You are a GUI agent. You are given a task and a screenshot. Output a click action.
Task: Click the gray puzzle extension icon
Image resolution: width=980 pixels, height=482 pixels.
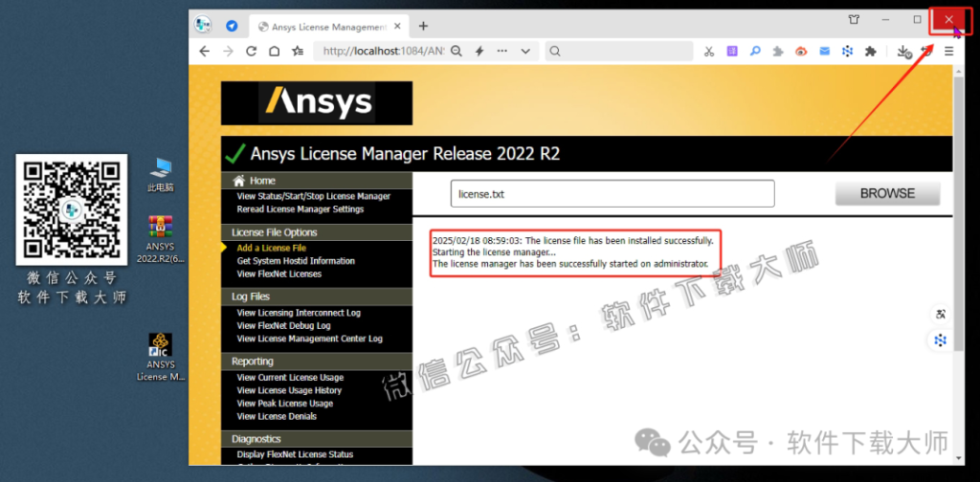(x=777, y=52)
